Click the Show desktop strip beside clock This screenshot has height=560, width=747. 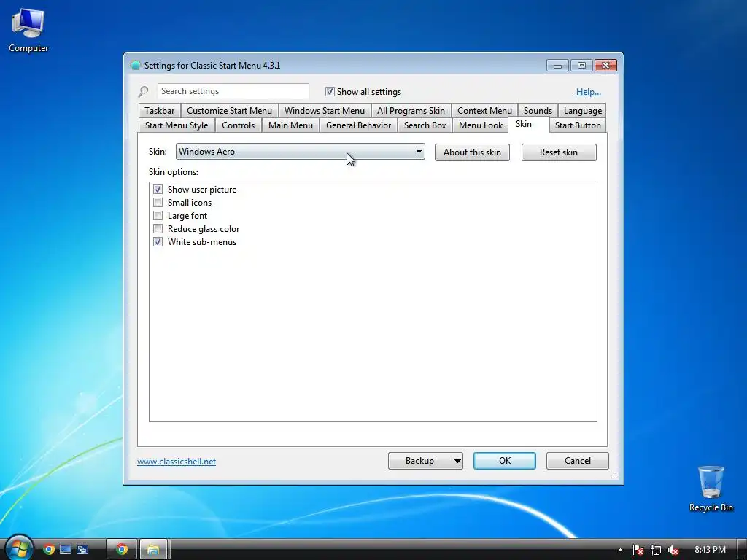(741, 550)
